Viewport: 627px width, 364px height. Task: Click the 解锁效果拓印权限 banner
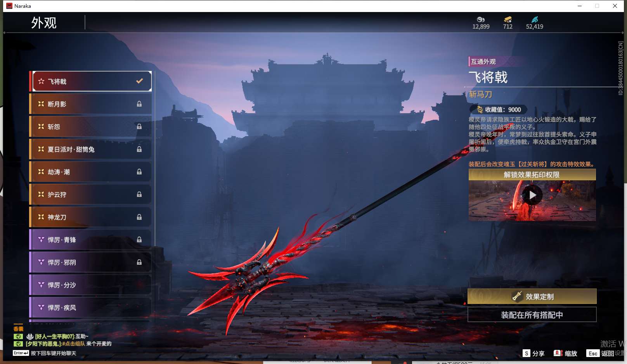[x=532, y=175]
